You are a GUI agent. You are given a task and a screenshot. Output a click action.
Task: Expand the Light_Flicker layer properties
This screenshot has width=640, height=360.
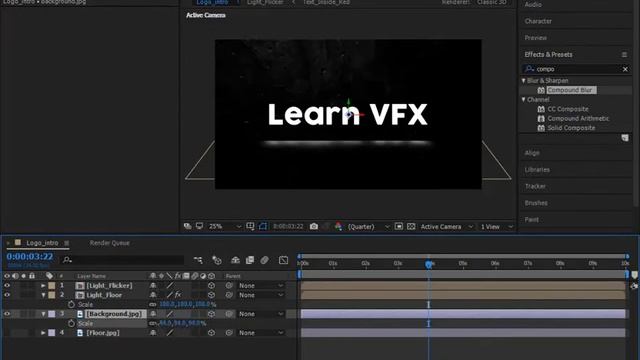pos(43,286)
